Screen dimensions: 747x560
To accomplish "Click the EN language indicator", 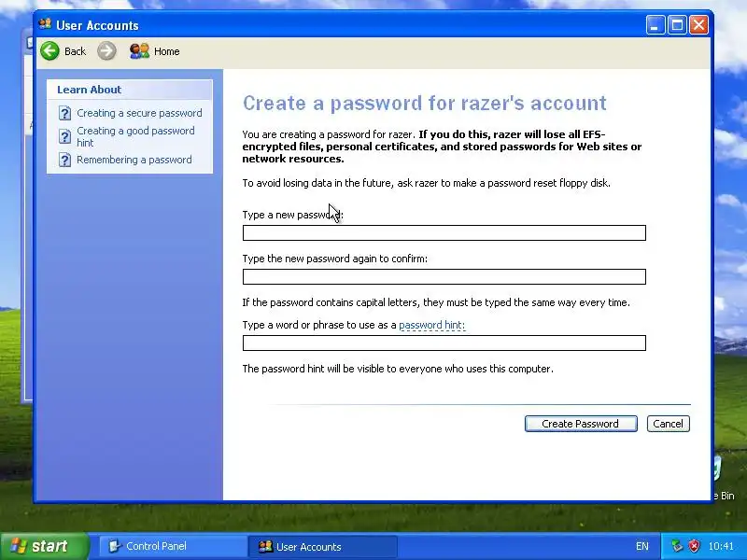I will point(641,546).
